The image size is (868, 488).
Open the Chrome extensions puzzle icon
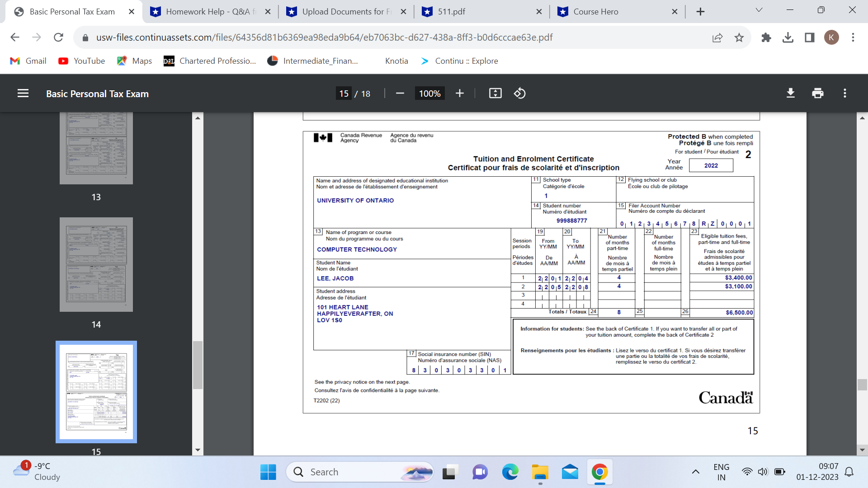tap(766, 38)
